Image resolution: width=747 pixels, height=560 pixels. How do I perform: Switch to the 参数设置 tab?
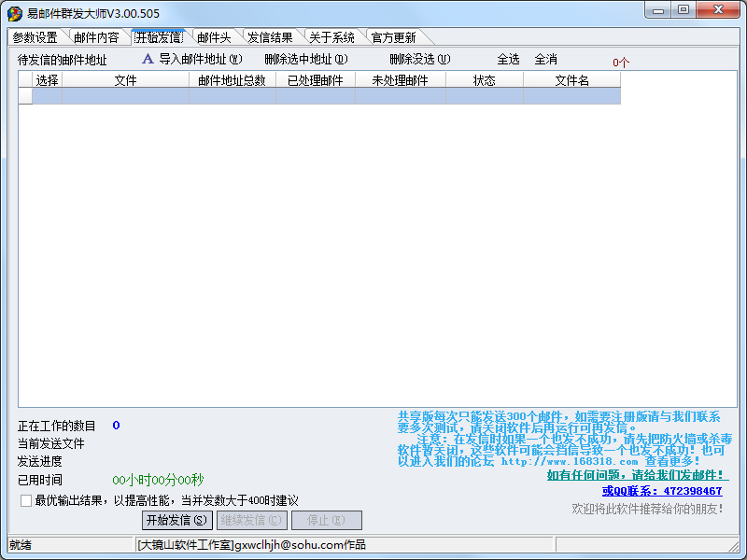(x=35, y=37)
